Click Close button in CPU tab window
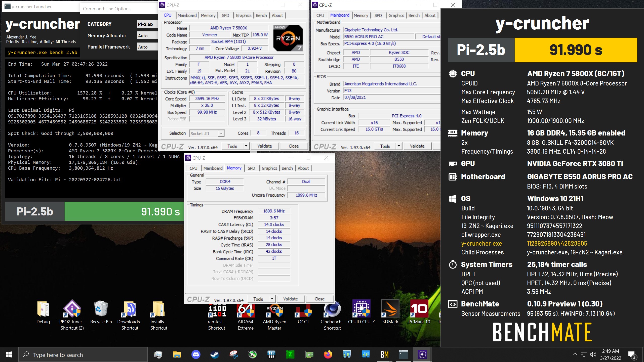The image size is (644, 362). point(294,146)
